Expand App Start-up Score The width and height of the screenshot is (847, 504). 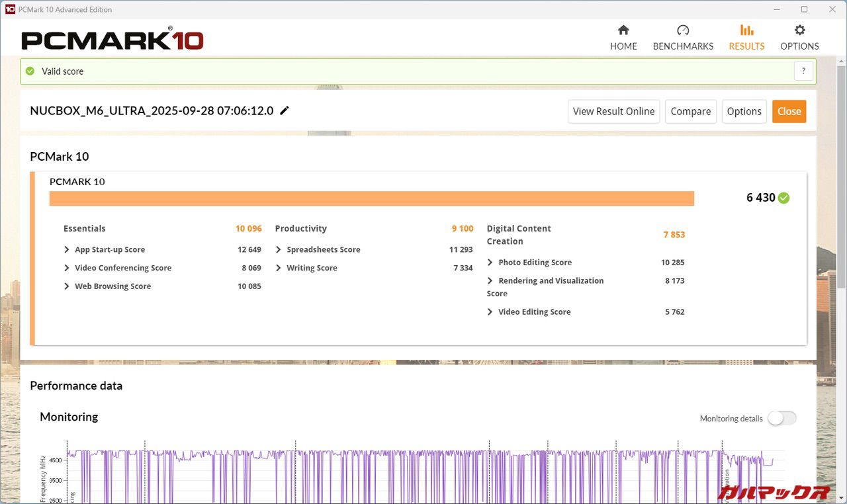pyautogui.click(x=67, y=249)
